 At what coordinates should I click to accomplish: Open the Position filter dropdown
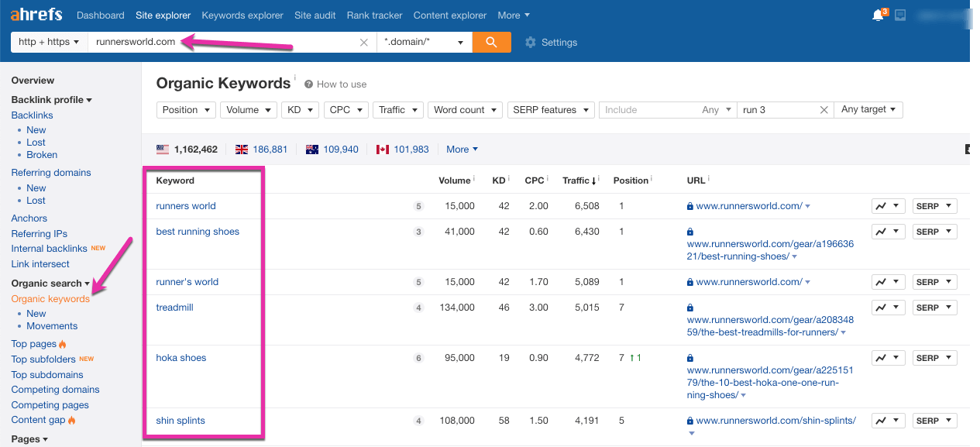click(186, 110)
